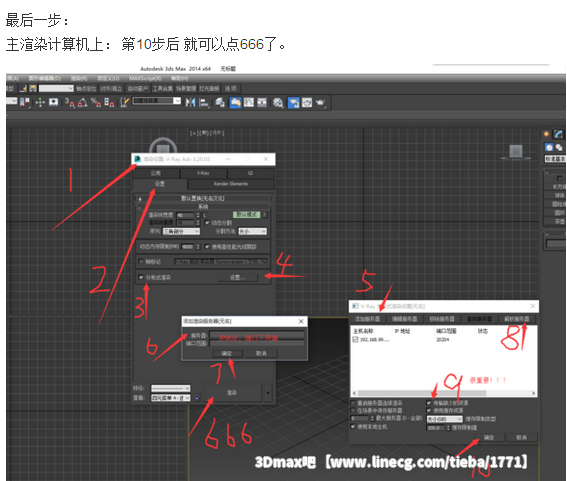Open the render button flyout arrow
This screenshot has height=481, width=567.
268,393
